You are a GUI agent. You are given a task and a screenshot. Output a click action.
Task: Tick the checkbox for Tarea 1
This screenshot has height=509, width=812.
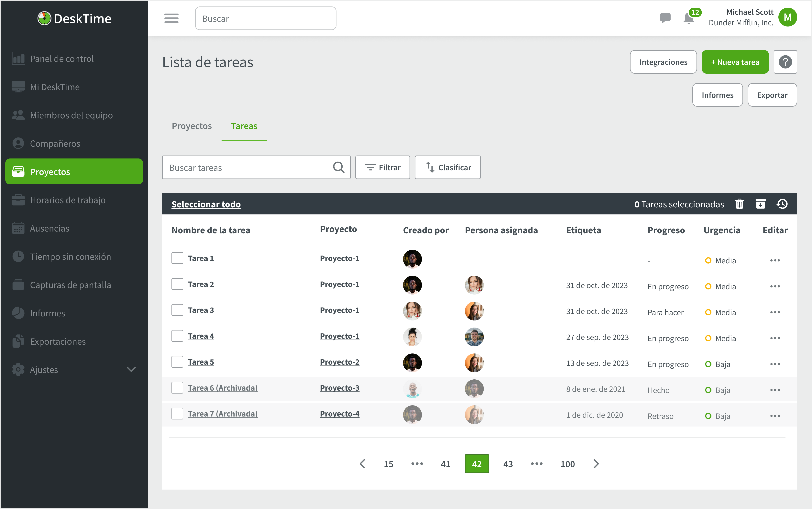177,258
